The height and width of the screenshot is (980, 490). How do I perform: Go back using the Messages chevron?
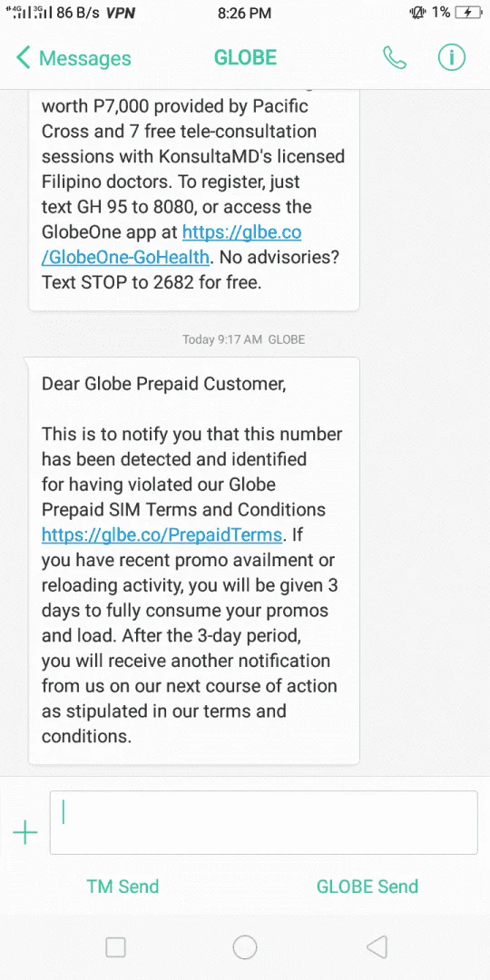coord(23,57)
